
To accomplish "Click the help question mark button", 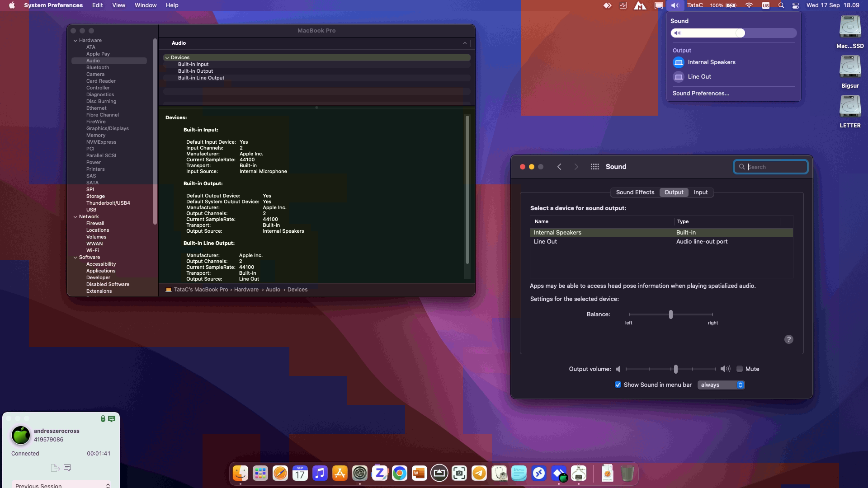I will click(x=788, y=339).
